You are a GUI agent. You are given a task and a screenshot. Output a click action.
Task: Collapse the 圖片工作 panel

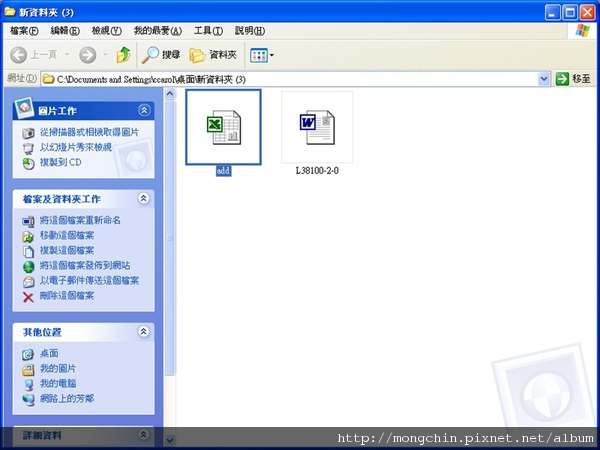coord(144,111)
